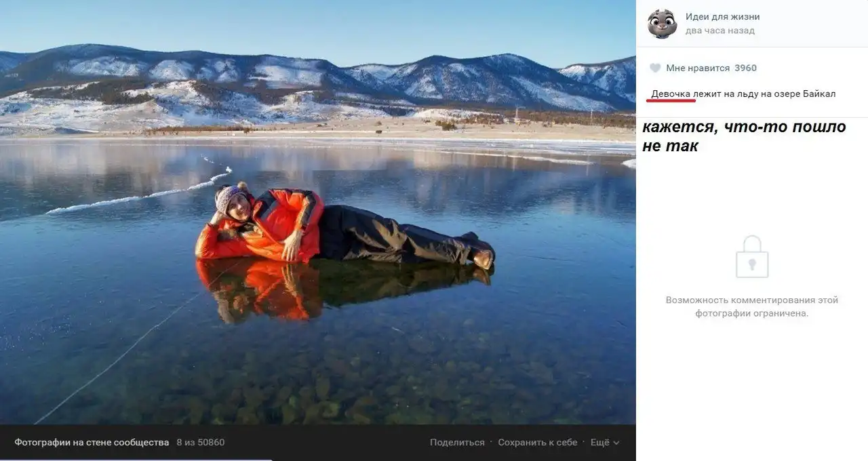This screenshot has height=461, width=868.
Task: Click 'Сохранить к себе' link
Action: click(538, 442)
